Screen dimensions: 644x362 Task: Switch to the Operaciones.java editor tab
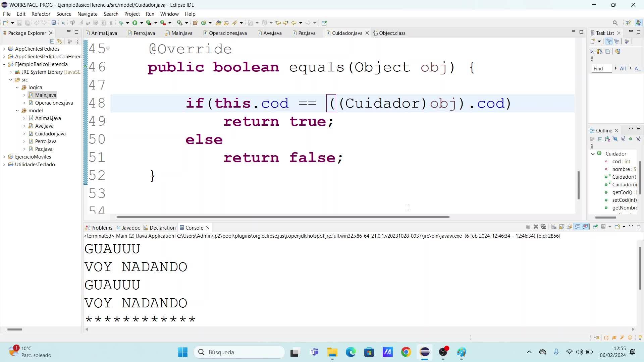227,33
